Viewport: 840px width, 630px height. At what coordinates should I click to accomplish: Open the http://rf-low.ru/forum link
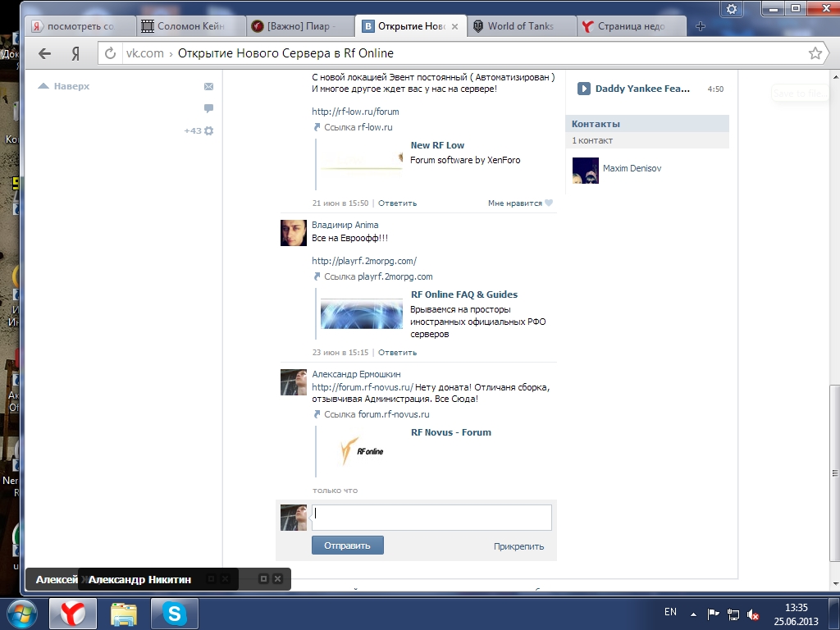[x=355, y=112]
